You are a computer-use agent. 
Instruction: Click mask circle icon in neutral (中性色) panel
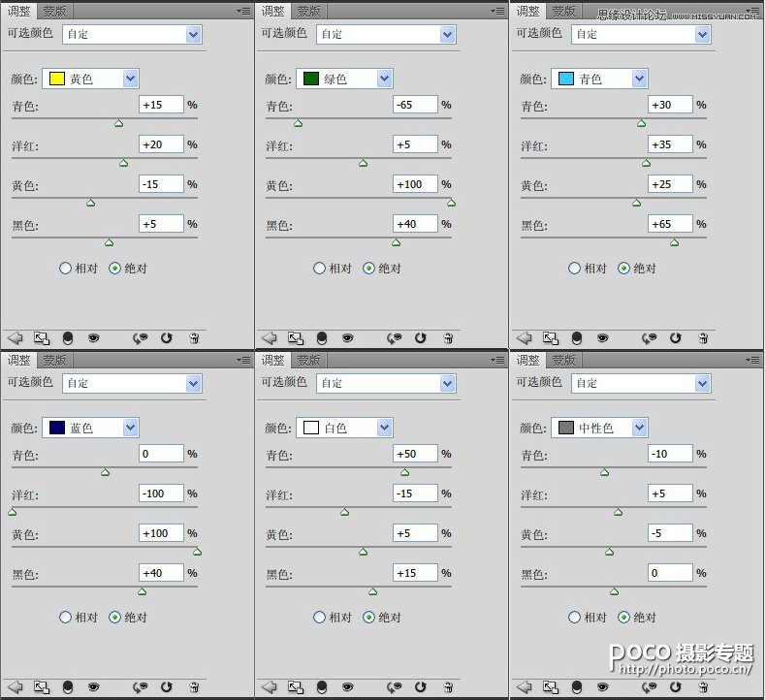coord(577,687)
